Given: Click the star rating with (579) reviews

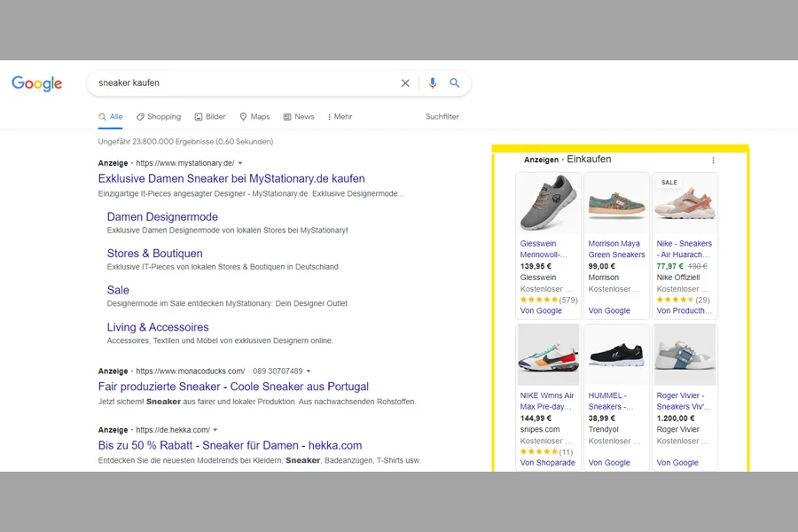Looking at the screenshot, I should pyautogui.click(x=549, y=300).
